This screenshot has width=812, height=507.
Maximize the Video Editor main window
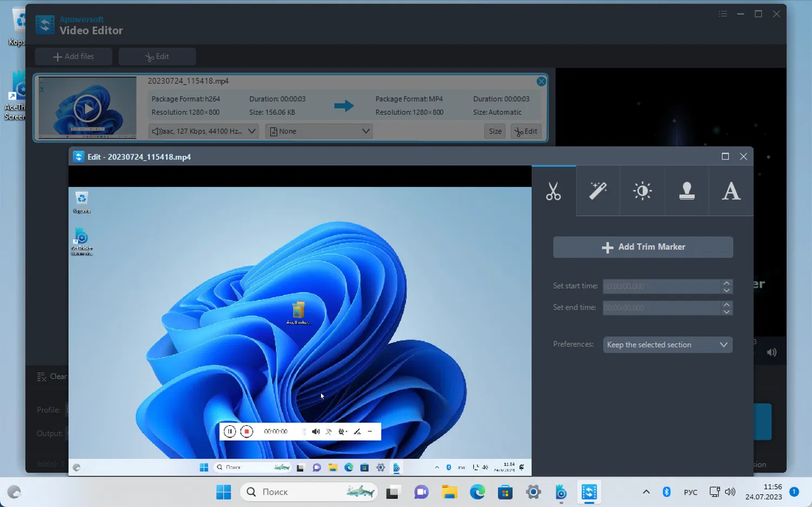758,14
